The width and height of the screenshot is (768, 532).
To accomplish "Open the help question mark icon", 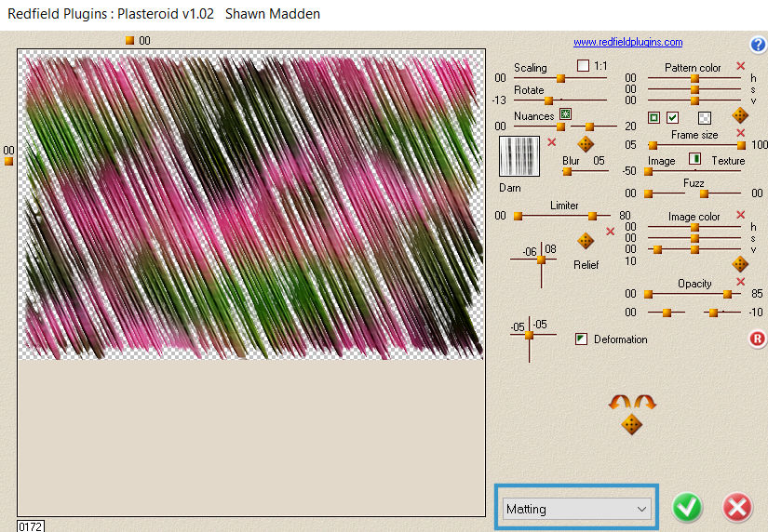I will click(x=758, y=45).
